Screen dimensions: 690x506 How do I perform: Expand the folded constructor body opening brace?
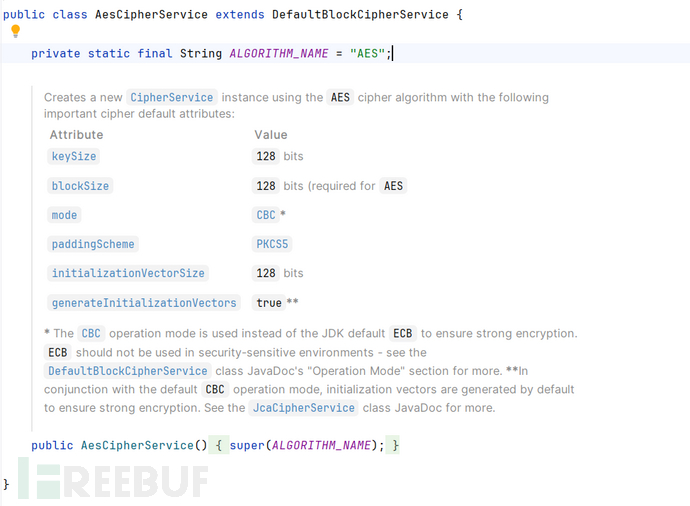(218, 445)
